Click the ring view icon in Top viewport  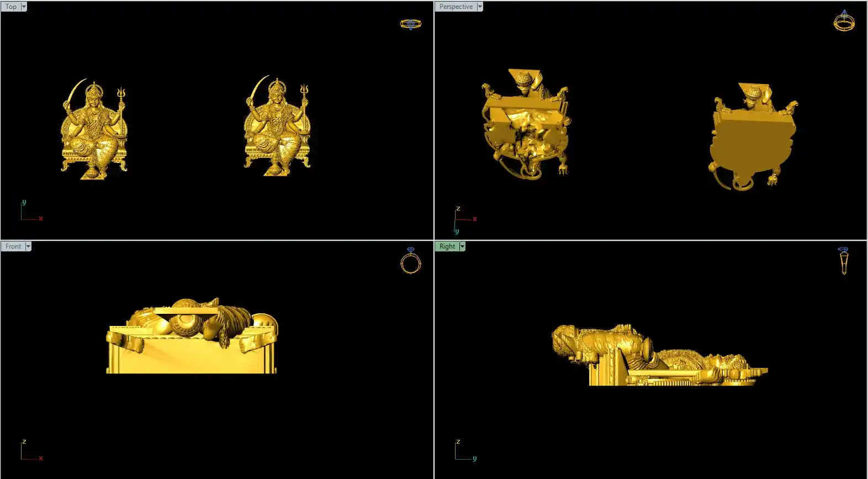[x=410, y=24]
